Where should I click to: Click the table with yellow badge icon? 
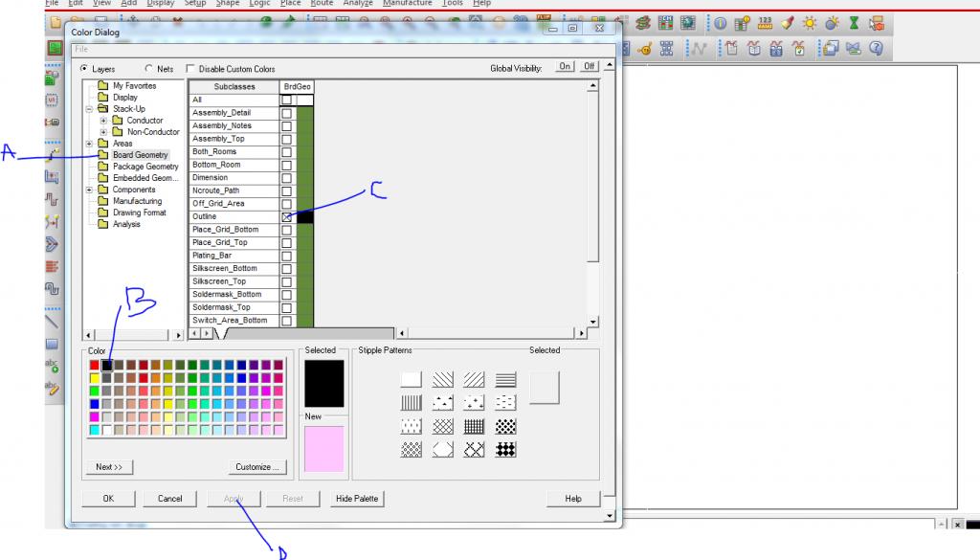tap(743, 24)
